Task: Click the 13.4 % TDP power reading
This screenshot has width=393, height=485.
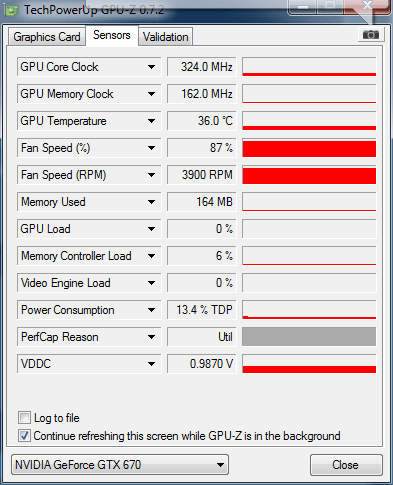Action: point(202,310)
